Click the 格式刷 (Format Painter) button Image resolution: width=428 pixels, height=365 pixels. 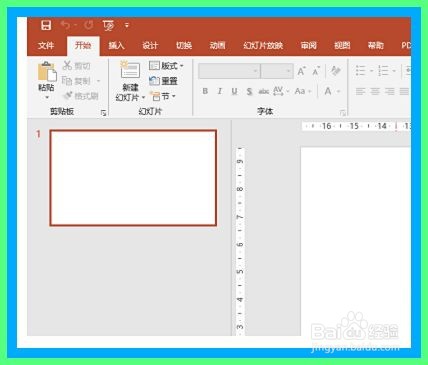(x=80, y=96)
